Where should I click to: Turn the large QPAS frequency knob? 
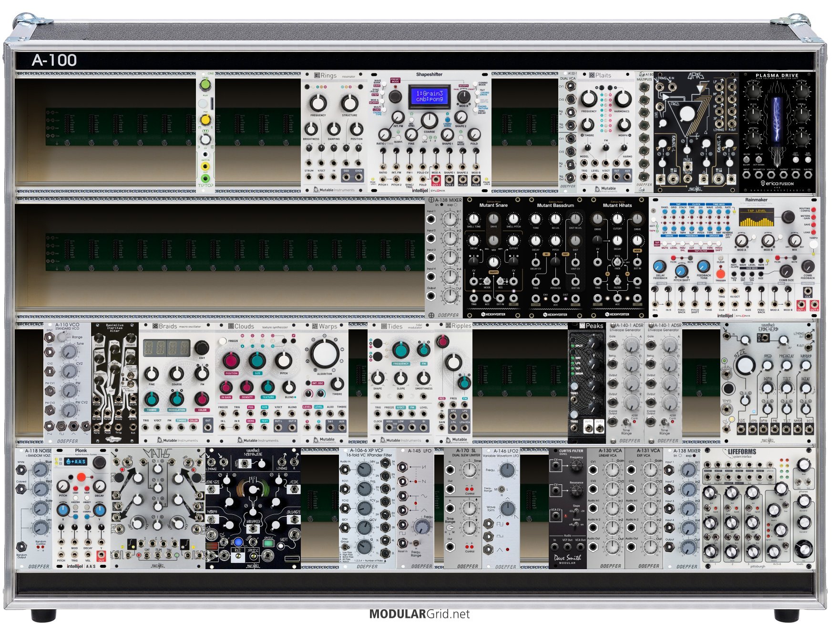[687, 114]
